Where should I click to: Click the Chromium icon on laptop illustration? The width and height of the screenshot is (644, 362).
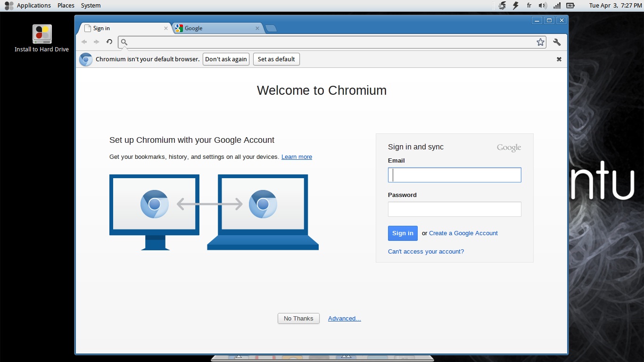(x=263, y=204)
